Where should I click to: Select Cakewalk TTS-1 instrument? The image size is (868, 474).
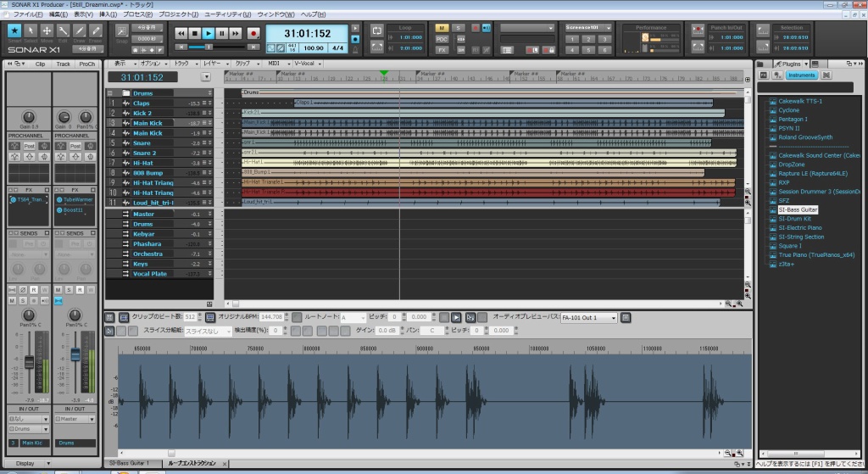800,101
